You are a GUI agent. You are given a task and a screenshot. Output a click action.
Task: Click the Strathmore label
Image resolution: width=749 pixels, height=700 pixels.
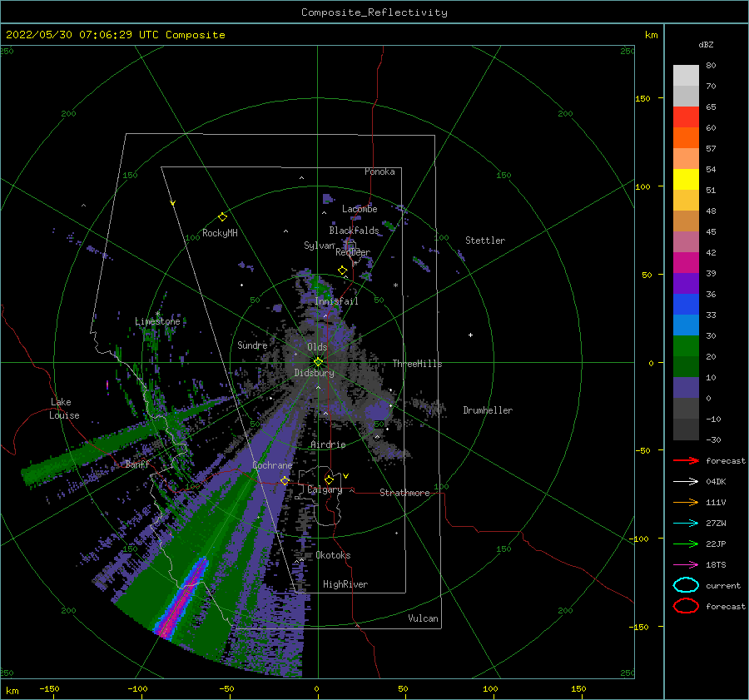click(404, 493)
